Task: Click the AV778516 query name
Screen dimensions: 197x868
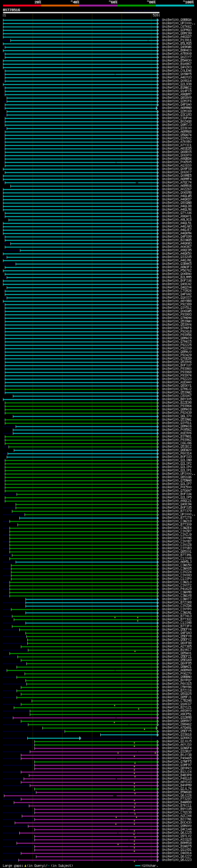Action: [11, 10]
